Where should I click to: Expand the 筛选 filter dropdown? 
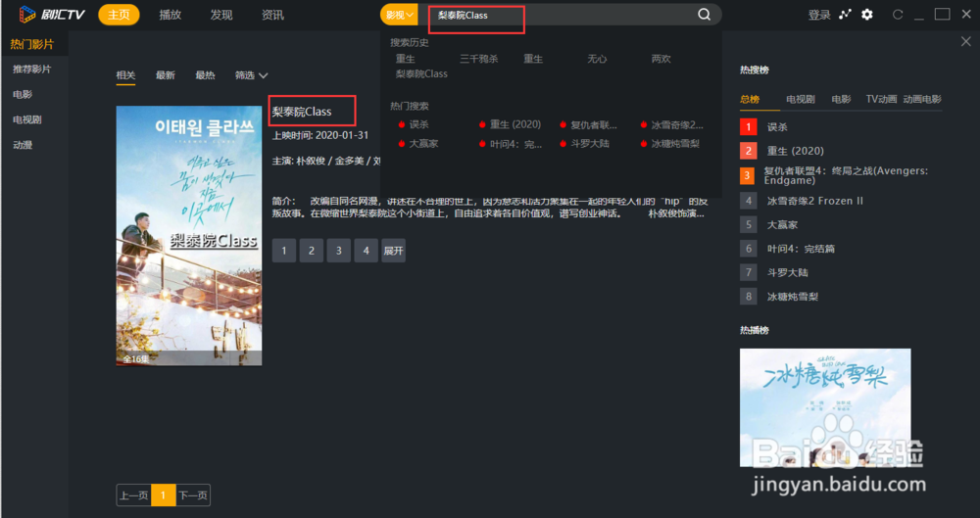251,75
